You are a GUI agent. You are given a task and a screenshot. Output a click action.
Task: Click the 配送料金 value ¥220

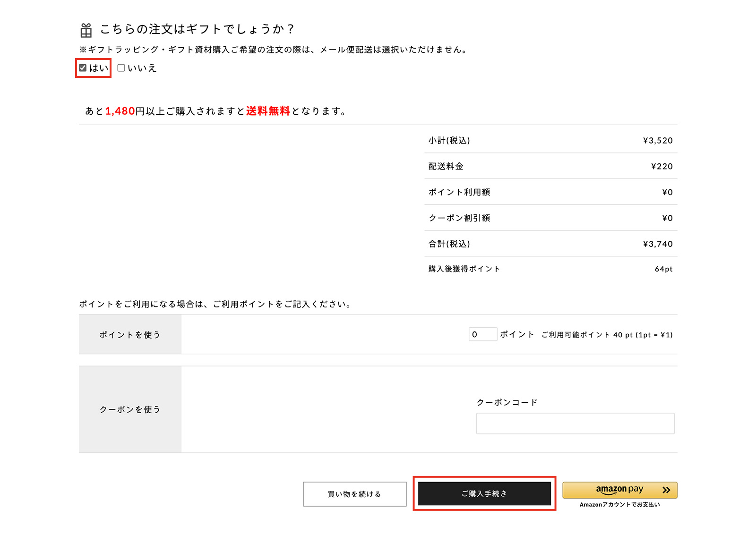(x=661, y=167)
